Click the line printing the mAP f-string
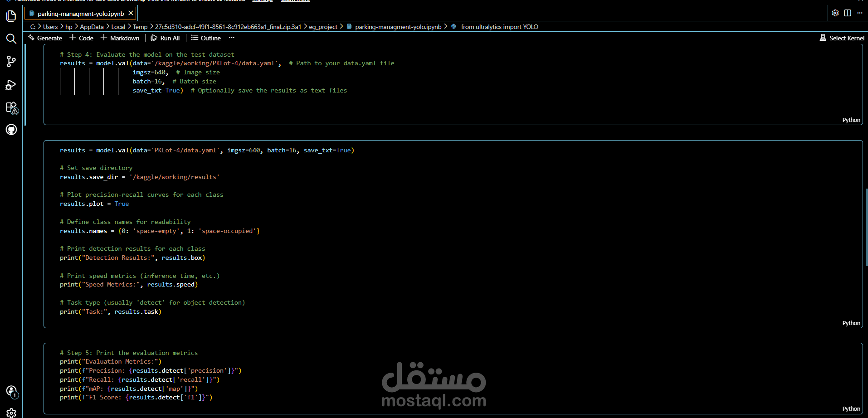This screenshot has width=868, height=418. coord(129,389)
